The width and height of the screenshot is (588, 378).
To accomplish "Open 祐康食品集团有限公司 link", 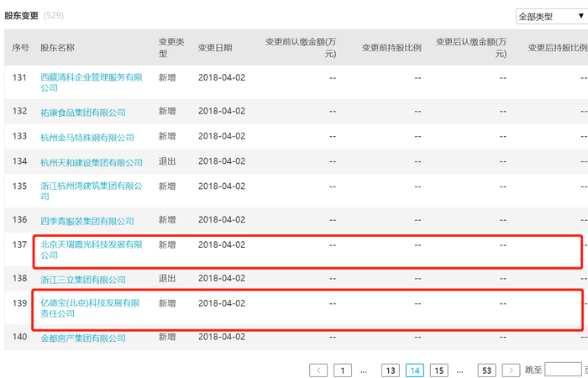I will point(83,112).
